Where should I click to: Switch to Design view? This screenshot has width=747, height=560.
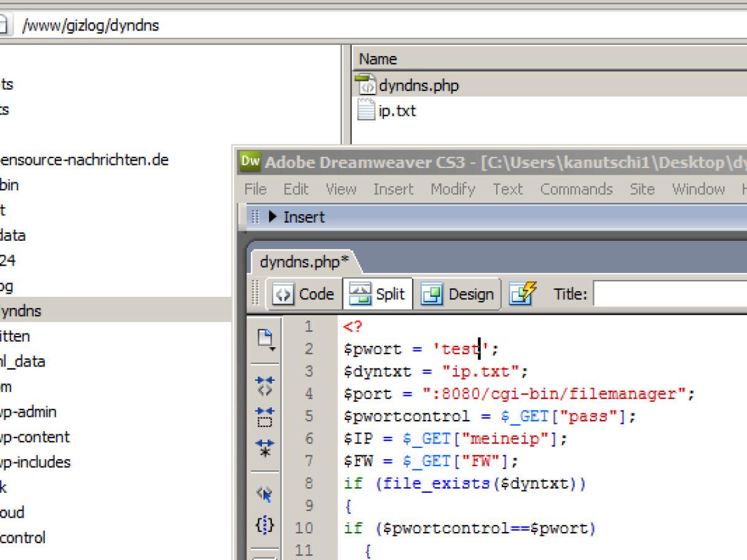[458, 294]
